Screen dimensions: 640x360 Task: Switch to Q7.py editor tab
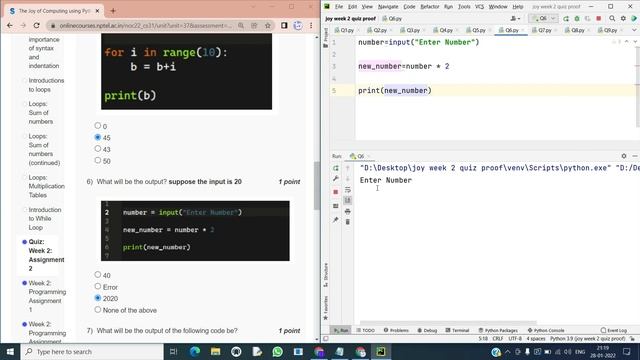pos(544,30)
